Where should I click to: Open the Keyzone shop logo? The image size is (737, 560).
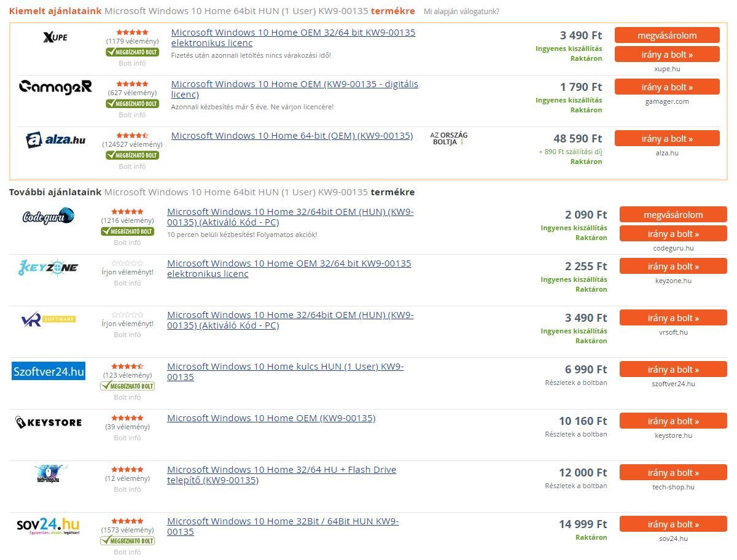coord(49,267)
